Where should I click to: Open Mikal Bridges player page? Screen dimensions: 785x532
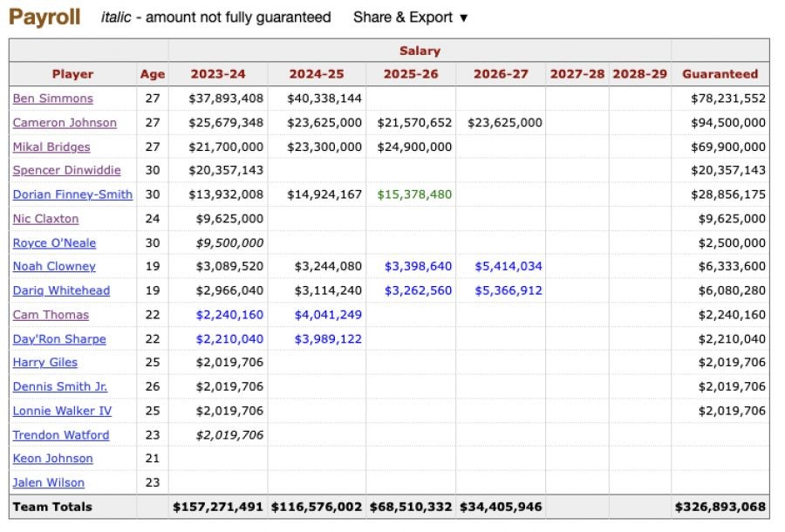51,147
